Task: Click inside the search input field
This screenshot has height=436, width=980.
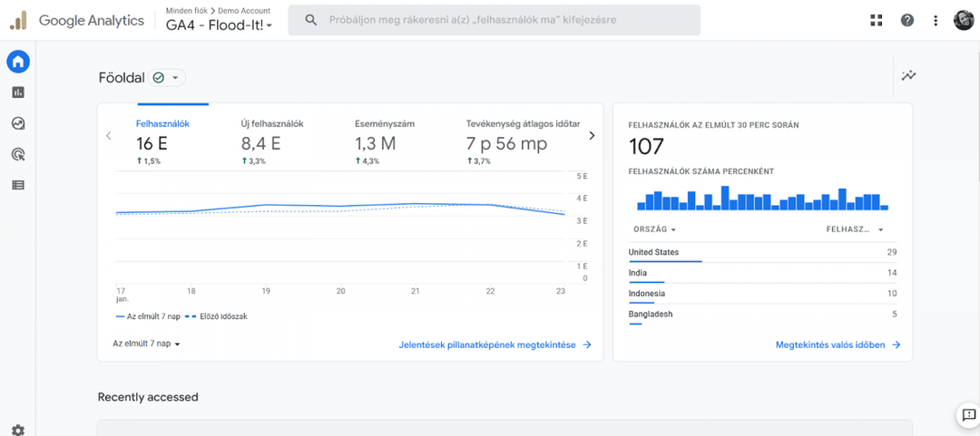Action: point(494,20)
